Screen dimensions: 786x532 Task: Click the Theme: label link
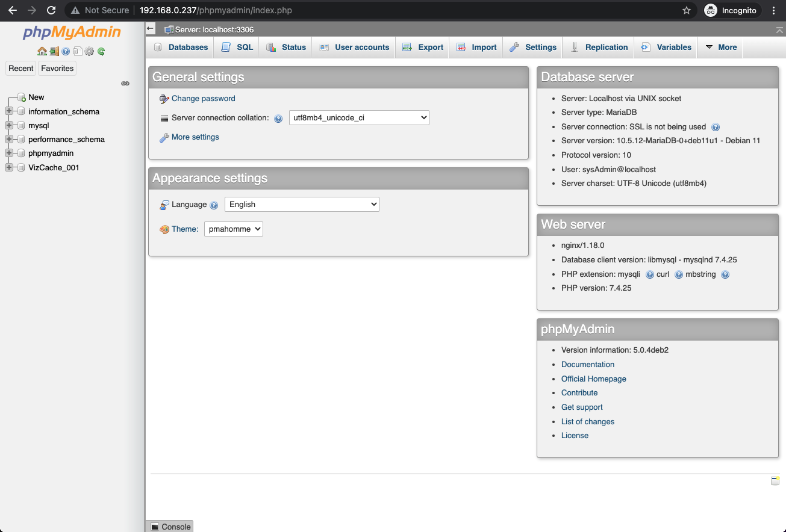[185, 229]
